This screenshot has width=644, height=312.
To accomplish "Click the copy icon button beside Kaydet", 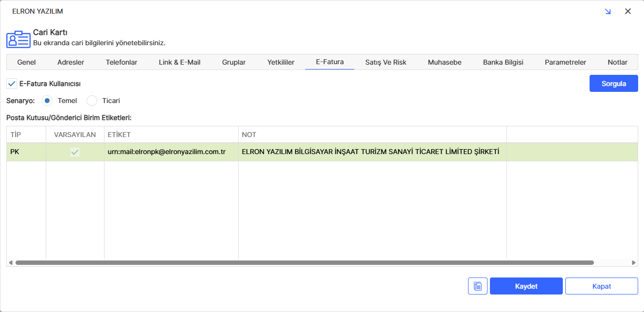I will 477,286.
